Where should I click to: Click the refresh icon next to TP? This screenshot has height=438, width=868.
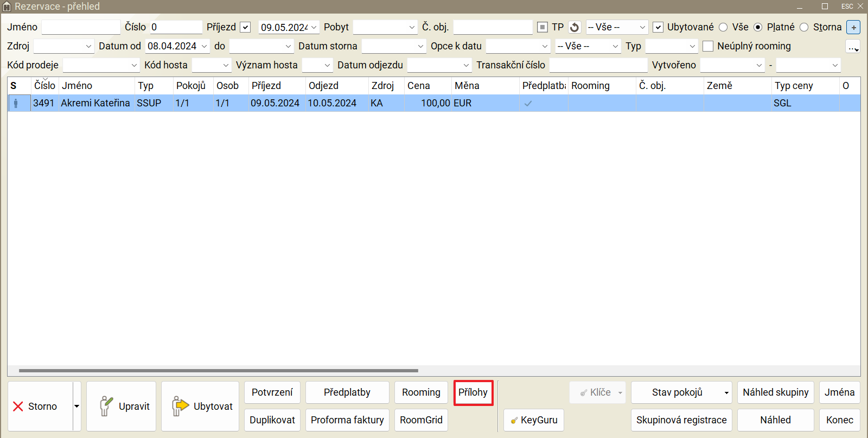[575, 27]
